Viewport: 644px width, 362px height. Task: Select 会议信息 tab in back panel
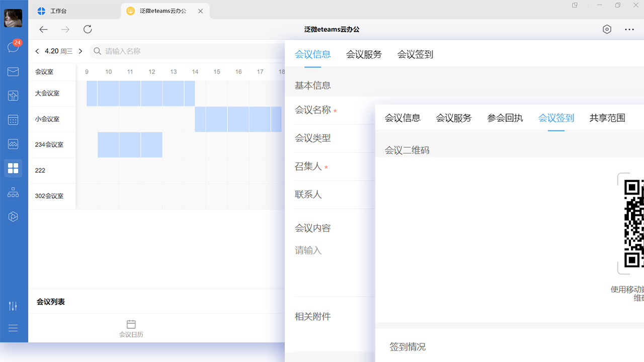point(313,54)
